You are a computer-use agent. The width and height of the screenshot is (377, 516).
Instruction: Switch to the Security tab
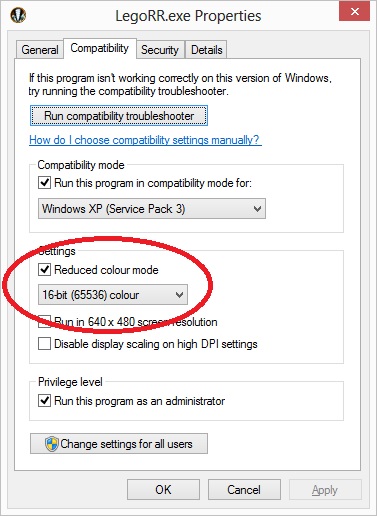click(x=160, y=50)
